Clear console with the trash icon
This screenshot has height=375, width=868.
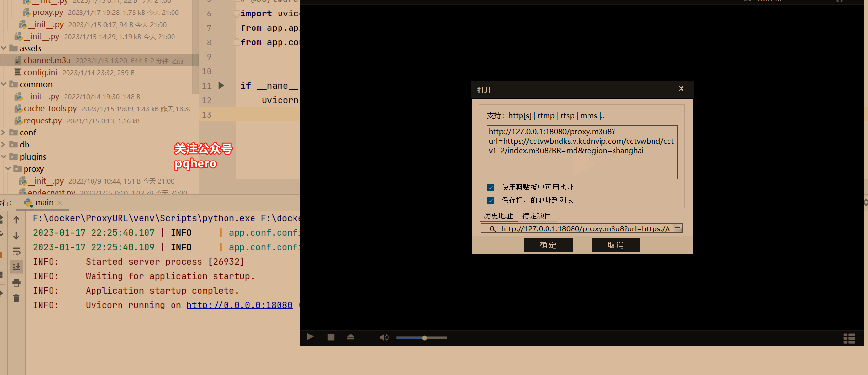coord(16,298)
